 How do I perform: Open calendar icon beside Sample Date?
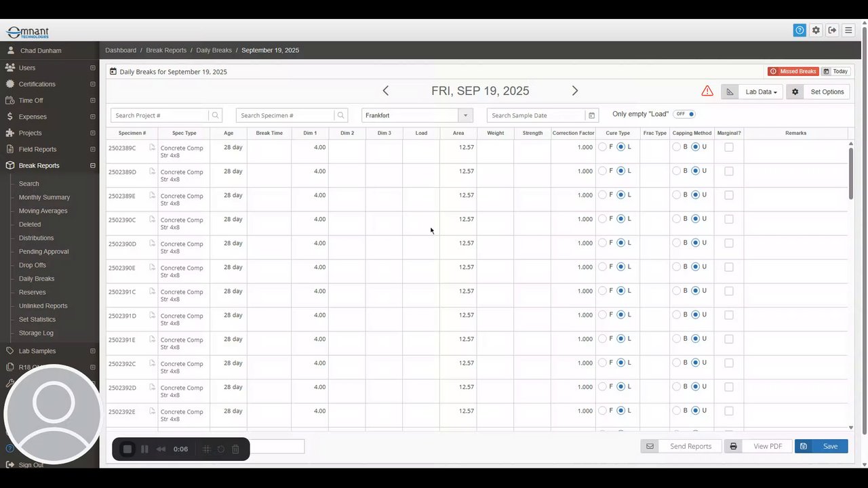(592, 115)
